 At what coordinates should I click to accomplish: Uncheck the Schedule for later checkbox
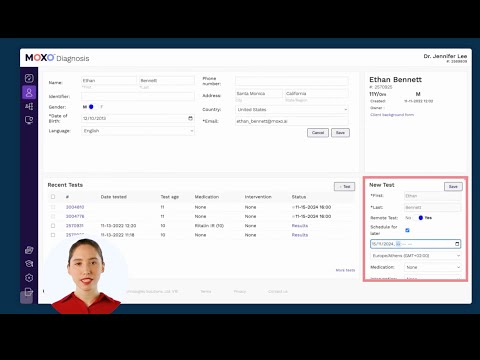pos(407,230)
